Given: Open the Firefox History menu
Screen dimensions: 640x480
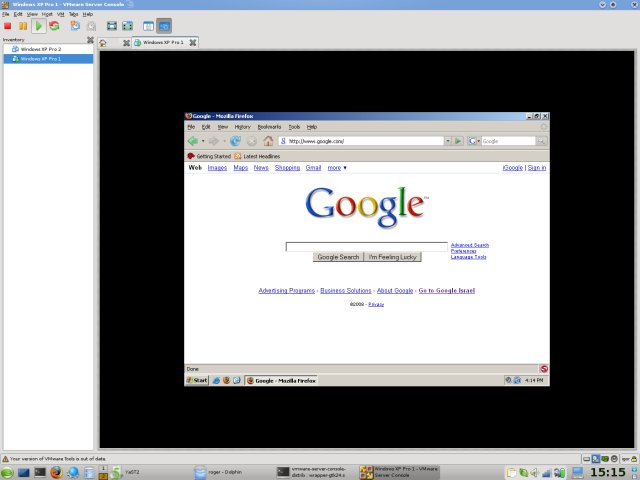Looking at the screenshot, I should (x=242, y=127).
